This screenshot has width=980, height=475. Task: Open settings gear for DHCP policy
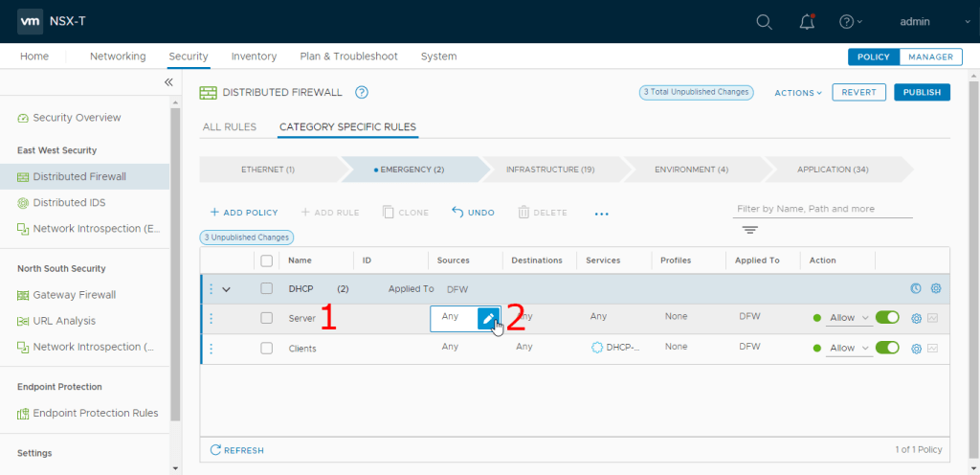coord(936,288)
